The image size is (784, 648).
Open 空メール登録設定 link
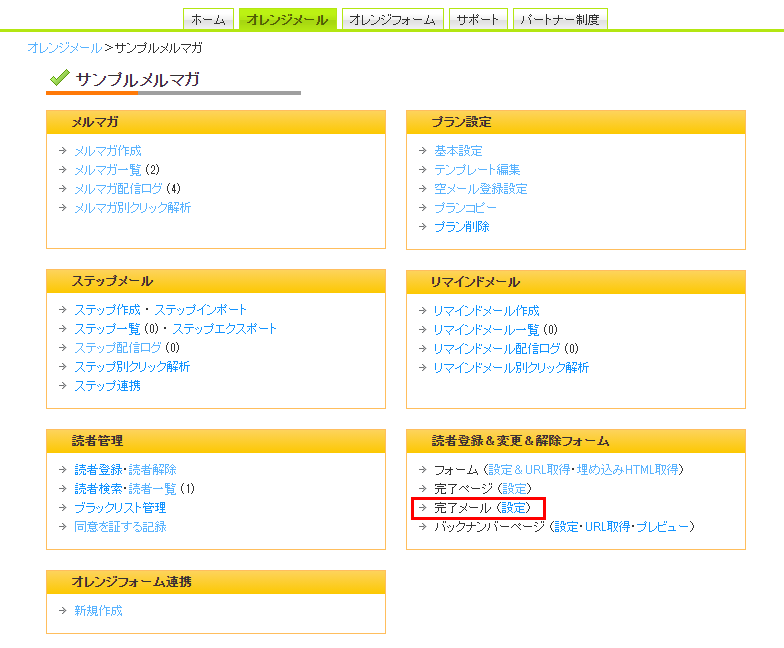pos(480,189)
